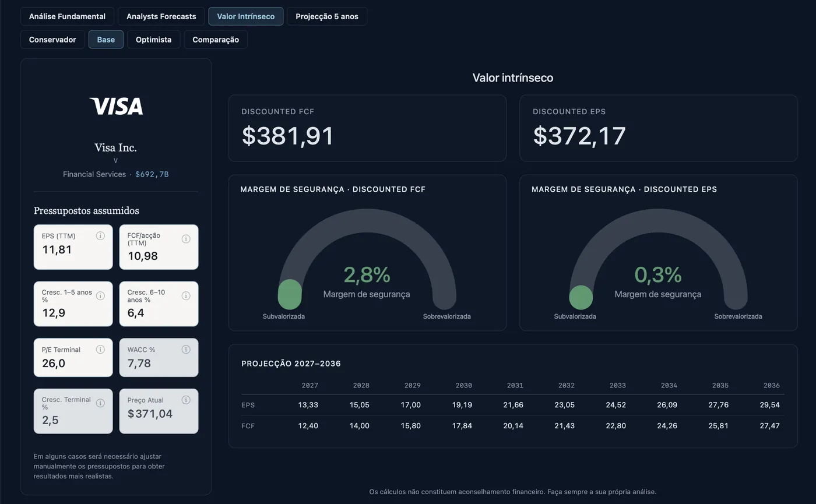Open info icon for Cresc. 1–5 anos %
The height and width of the screenshot is (504, 816).
pyautogui.click(x=100, y=296)
